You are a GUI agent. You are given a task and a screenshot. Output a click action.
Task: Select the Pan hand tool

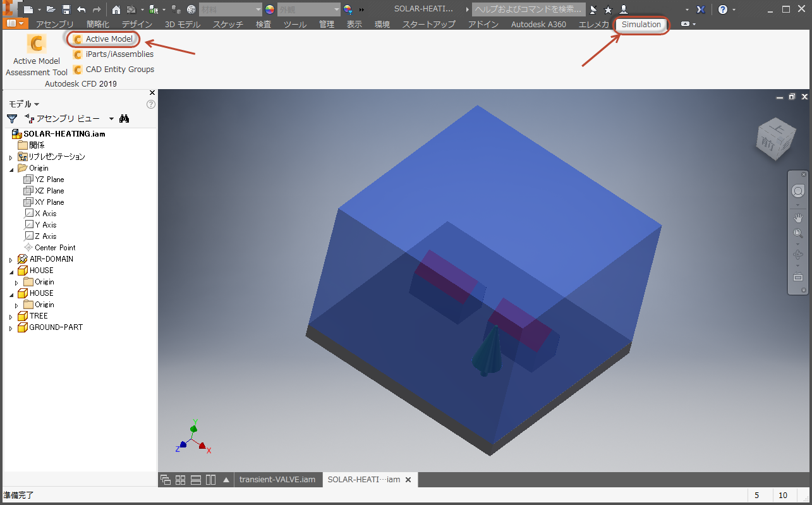pyautogui.click(x=798, y=218)
